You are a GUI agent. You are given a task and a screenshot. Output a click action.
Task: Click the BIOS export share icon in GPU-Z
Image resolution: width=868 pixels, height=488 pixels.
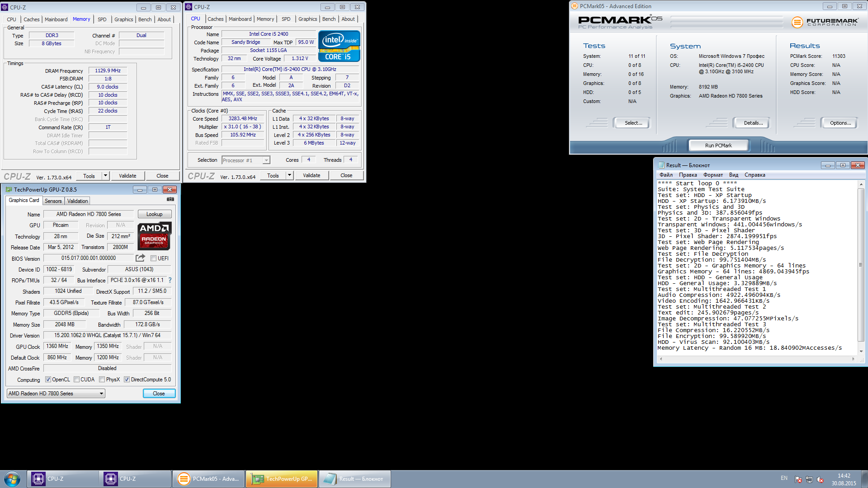click(x=141, y=258)
